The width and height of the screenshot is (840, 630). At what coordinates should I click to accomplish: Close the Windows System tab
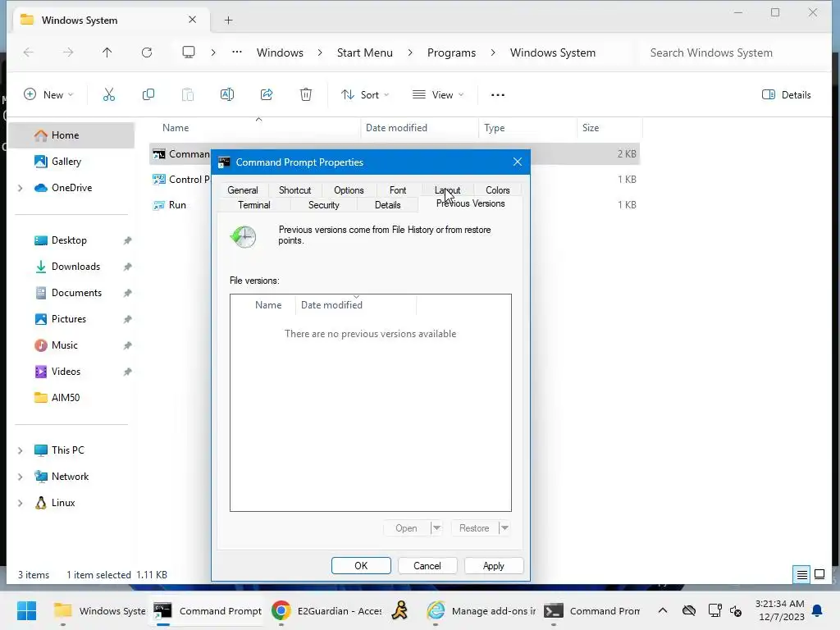(192, 20)
